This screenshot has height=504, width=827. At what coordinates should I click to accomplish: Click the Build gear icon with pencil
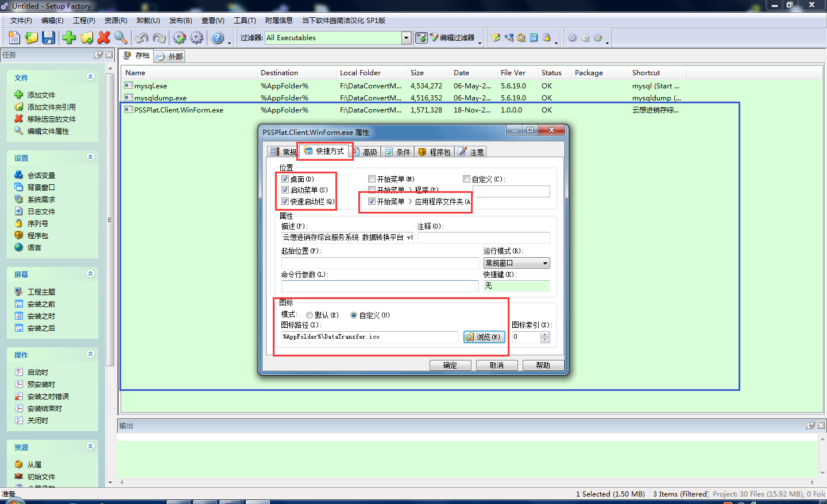click(180, 38)
